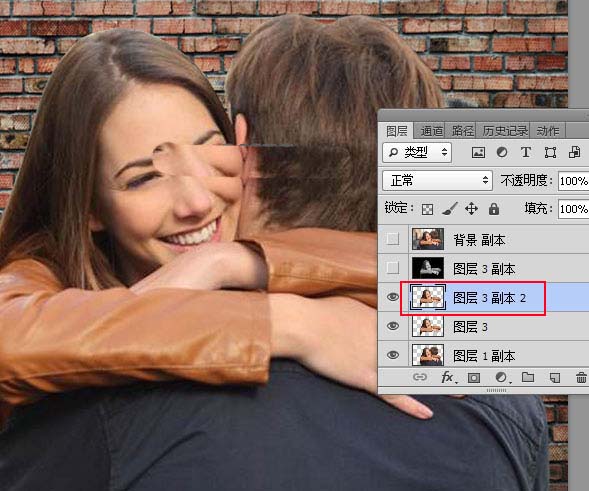Screen dimensions: 589x491
Task: Filter layers by shape layer icon
Action: [x=550, y=153]
